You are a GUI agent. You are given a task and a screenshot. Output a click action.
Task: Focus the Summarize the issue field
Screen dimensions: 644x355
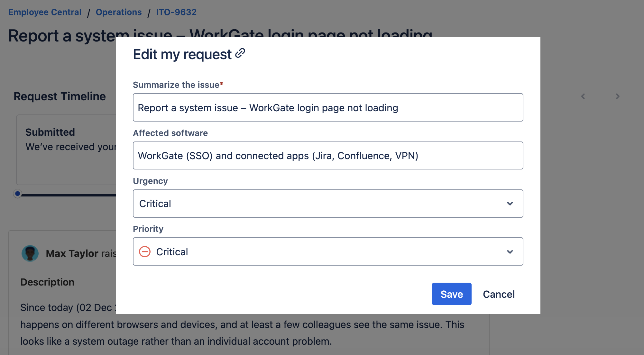(x=328, y=107)
